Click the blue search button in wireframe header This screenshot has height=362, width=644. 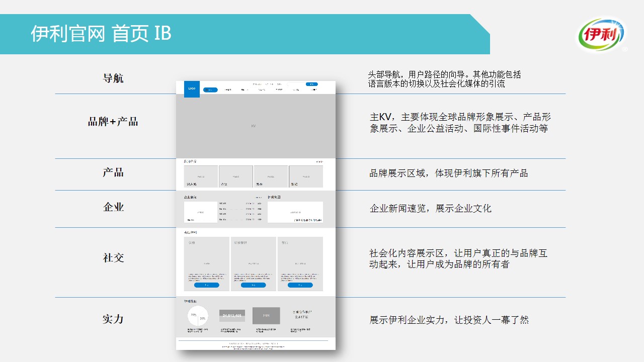(x=312, y=84)
